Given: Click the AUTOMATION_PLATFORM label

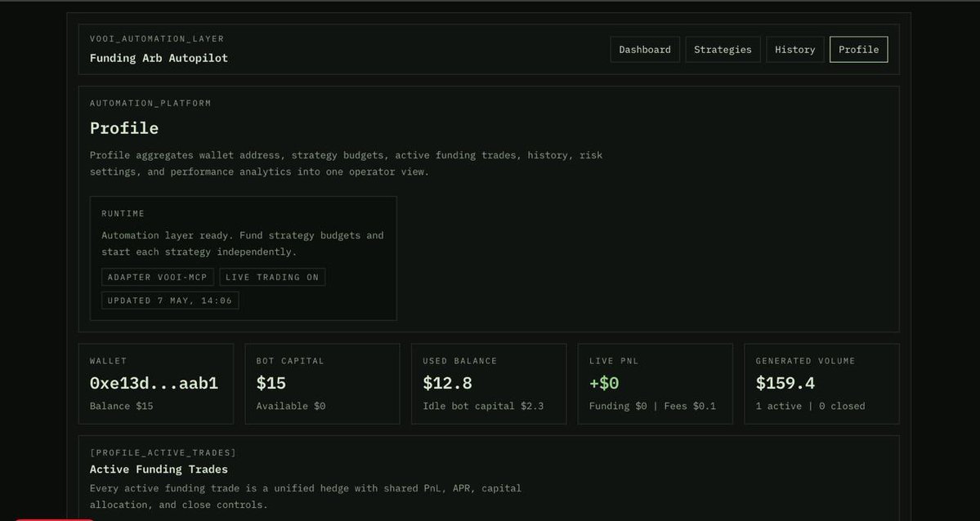Looking at the screenshot, I should click(x=150, y=103).
